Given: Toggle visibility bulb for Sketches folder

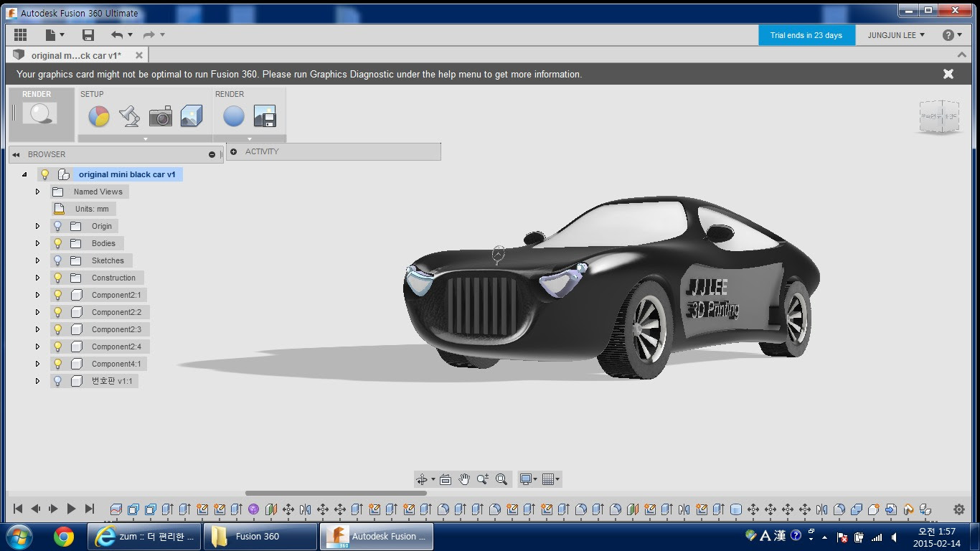Looking at the screenshot, I should pos(58,260).
